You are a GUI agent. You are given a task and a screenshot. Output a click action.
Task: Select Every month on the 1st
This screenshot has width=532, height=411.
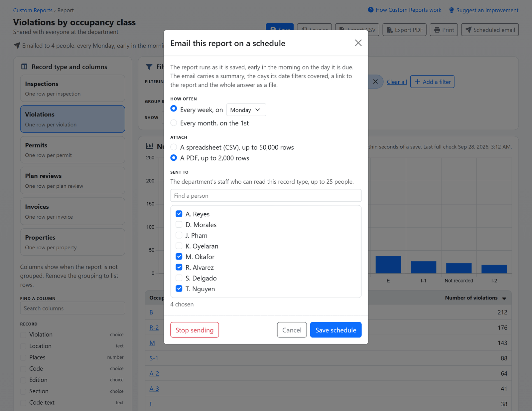click(x=174, y=122)
